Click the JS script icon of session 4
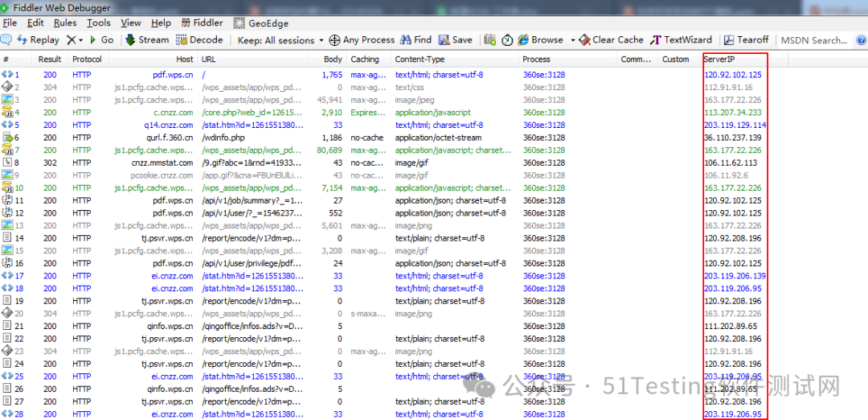The image size is (868, 420). [6, 113]
